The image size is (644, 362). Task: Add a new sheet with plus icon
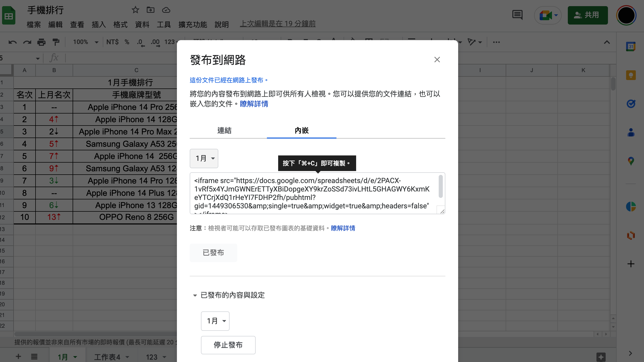[18, 356]
